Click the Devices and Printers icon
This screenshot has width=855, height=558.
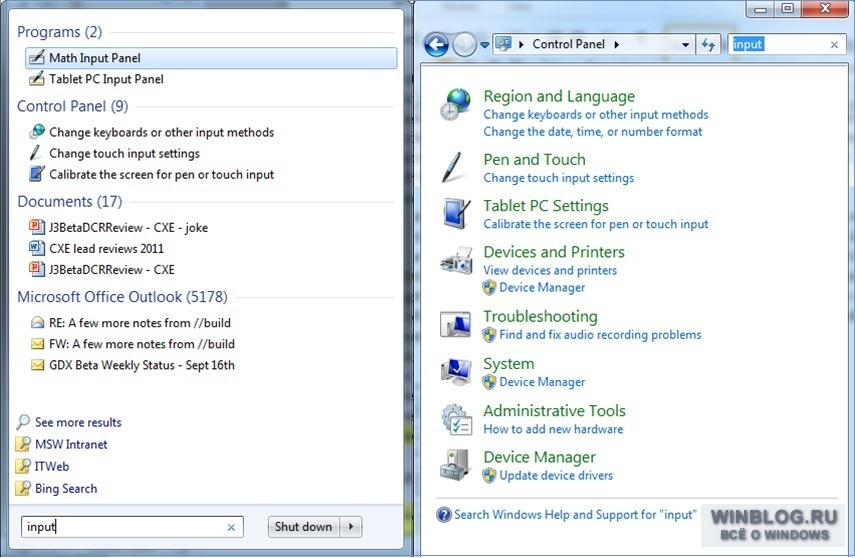click(x=456, y=260)
